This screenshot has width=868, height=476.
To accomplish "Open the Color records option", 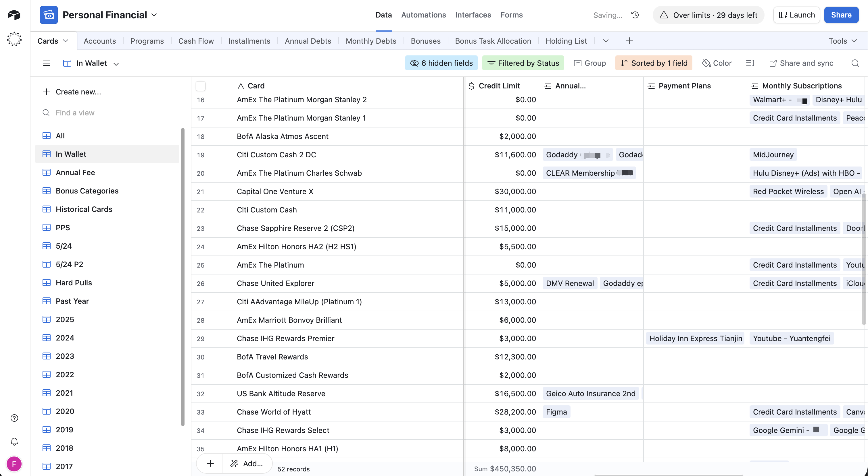I will pyautogui.click(x=717, y=63).
